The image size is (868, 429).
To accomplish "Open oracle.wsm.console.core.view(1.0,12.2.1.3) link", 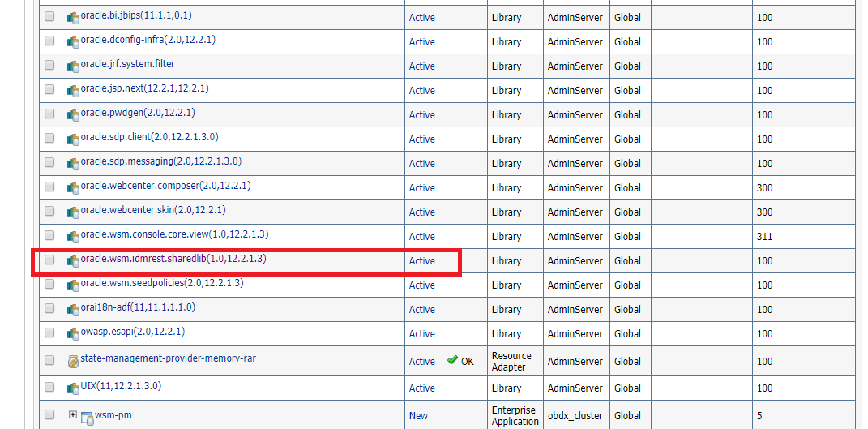I will tap(175, 234).
